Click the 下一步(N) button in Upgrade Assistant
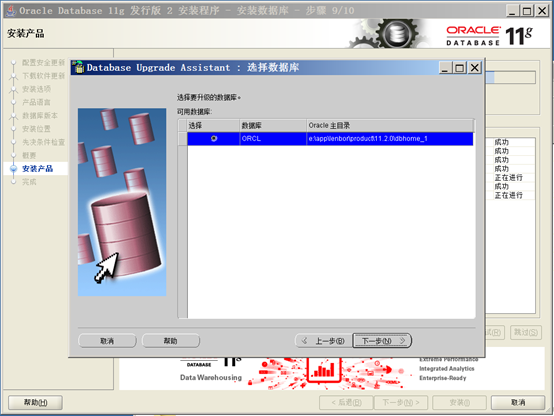The width and height of the screenshot is (554, 416). [382, 341]
